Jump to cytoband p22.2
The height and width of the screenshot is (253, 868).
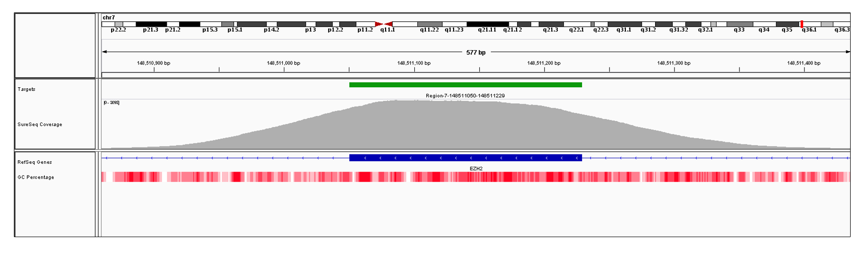[x=118, y=30]
